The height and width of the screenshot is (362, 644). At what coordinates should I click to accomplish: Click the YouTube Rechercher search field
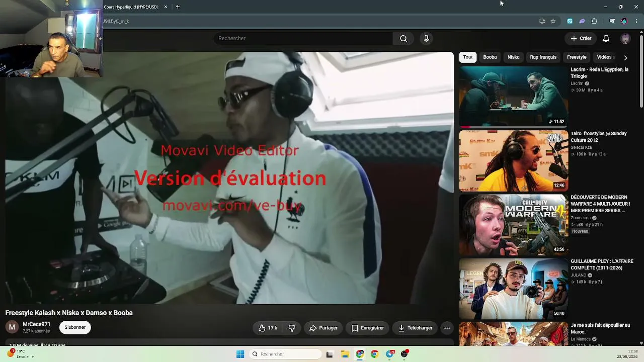pyautogui.click(x=303, y=39)
